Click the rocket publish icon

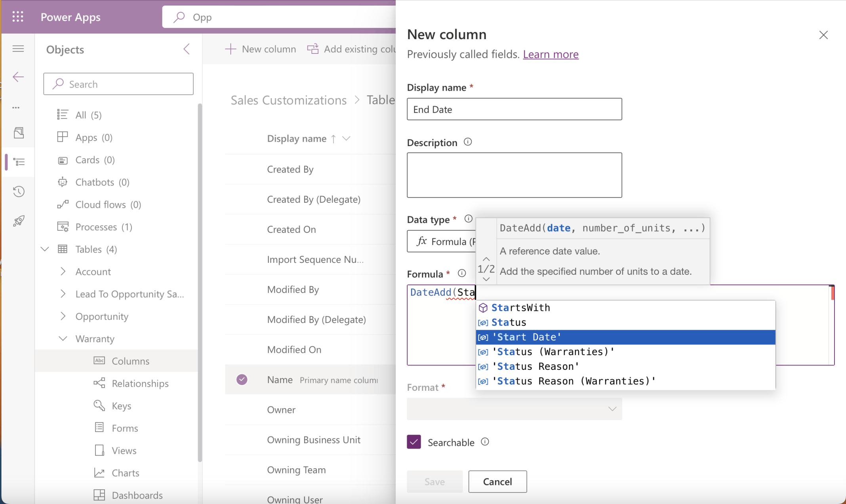[x=19, y=221]
